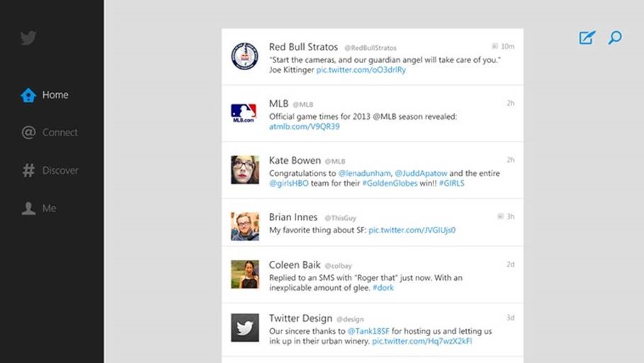The height and width of the screenshot is (363, 644).
Task: Open the search magnifier icon
Action: click(x=615, y=38)
